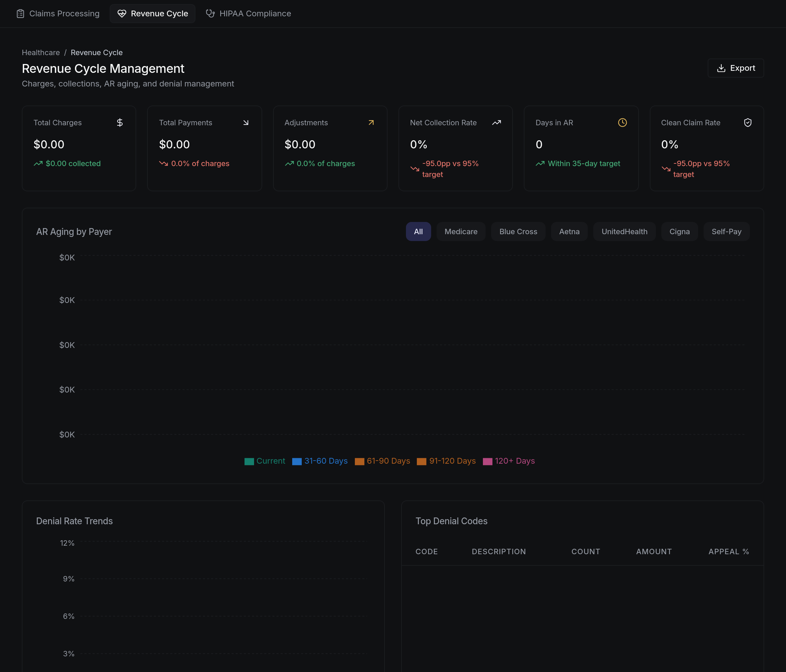Click the Total Charges $0.00 value
786x672 pixels.
coord(49,144)
